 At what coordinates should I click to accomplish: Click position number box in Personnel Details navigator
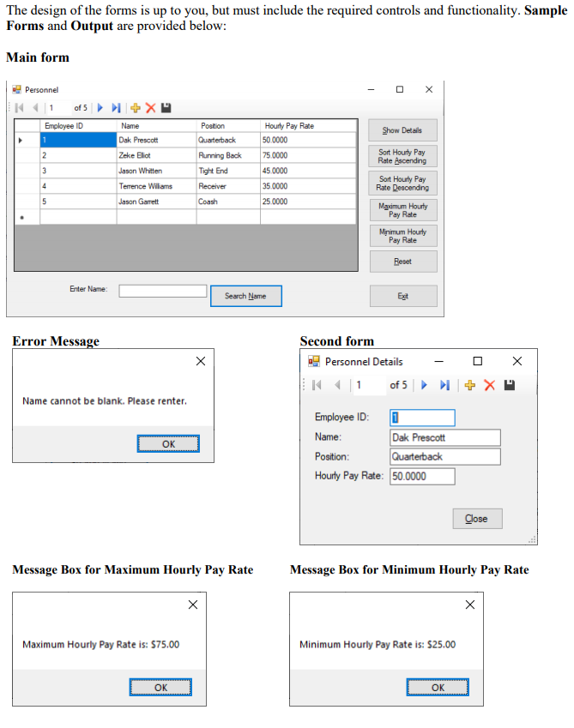pos(369,385)
